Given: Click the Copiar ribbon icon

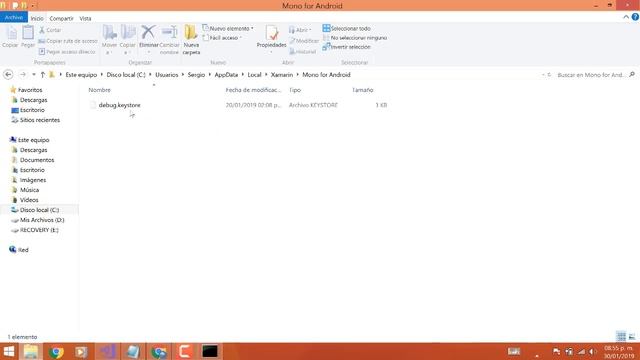Looking at the screenshot, I should pos(10,37).
